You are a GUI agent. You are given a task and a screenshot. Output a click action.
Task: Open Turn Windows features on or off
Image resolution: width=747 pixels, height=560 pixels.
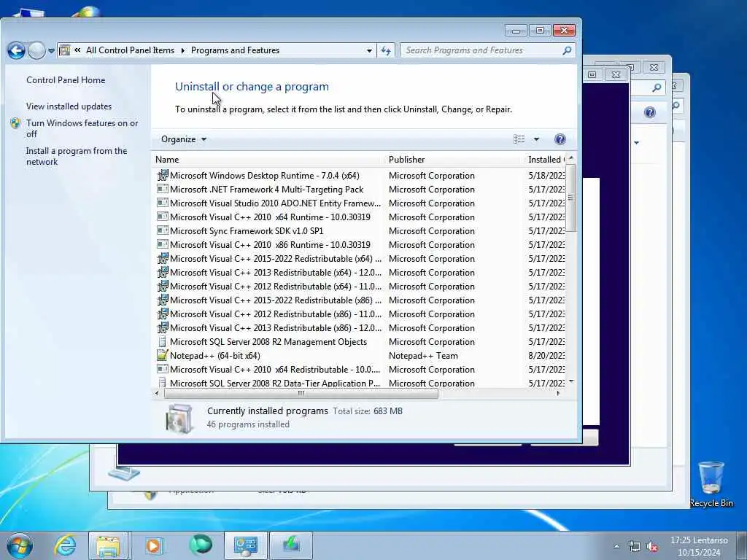[82, 128]
